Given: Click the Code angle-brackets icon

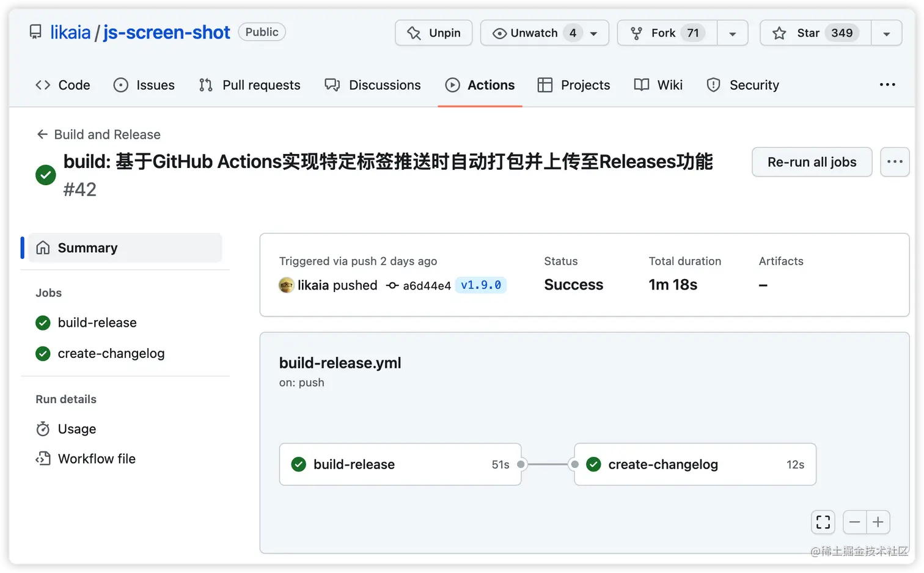Looking at the screenshot, I should [43, 85].
